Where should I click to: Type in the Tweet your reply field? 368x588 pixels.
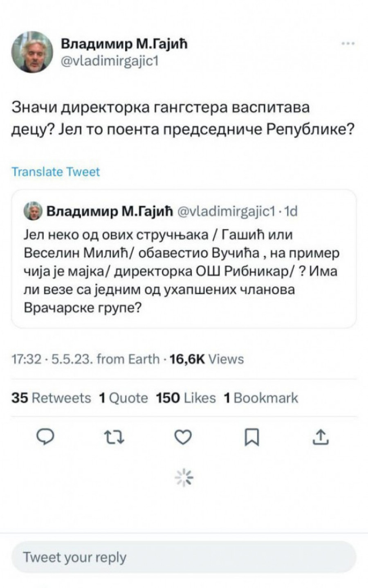pos(183,557)
